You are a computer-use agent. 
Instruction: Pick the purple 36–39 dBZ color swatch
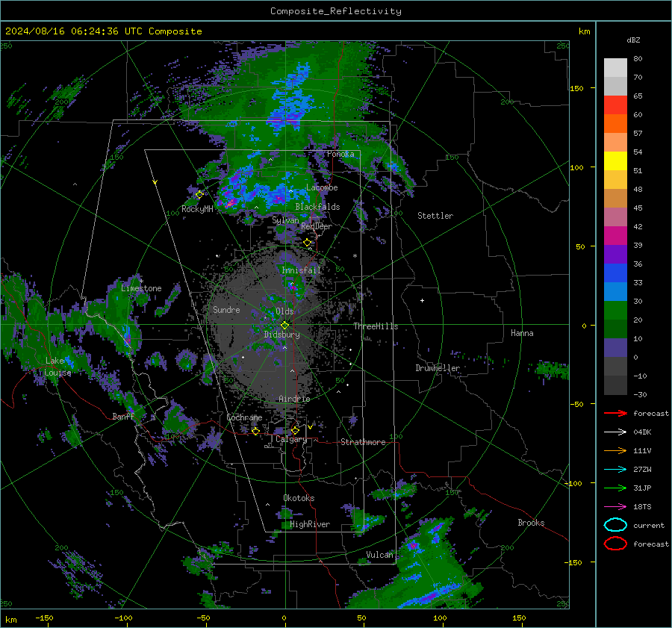point(615,255)
